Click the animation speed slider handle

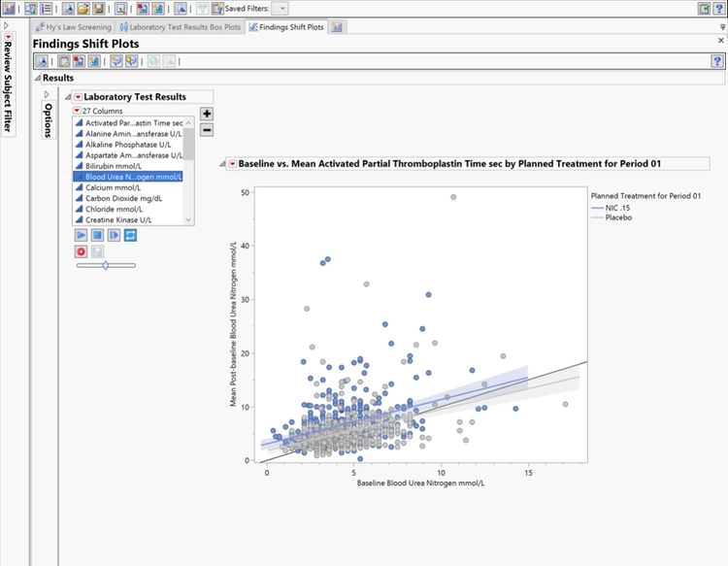click(x=105, y=265)
